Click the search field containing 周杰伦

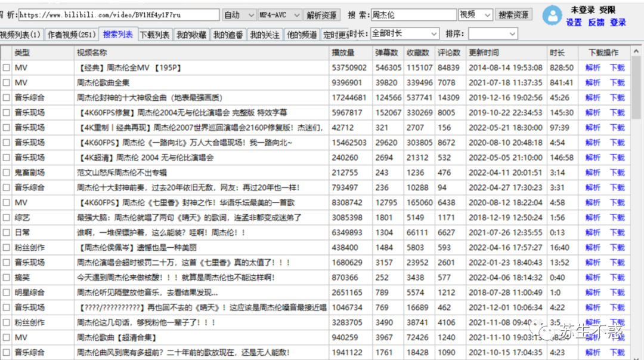pyautogui.click(x=414, y=15)
